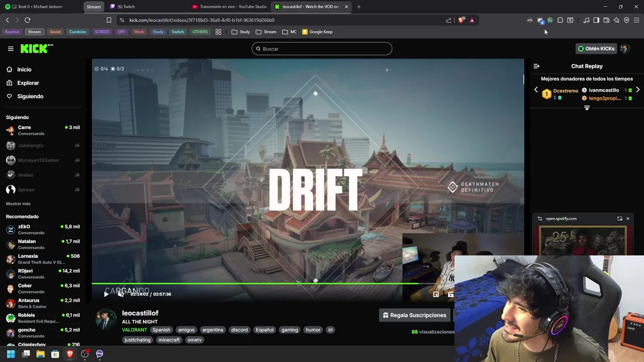Select the amigos tag
The height and width of the screenshot is (362, 644).
coord(186,330)
